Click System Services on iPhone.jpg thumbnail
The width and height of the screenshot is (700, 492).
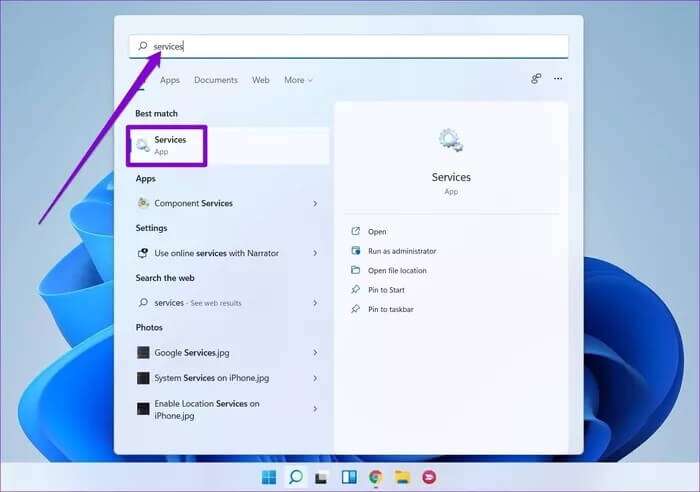143,378
